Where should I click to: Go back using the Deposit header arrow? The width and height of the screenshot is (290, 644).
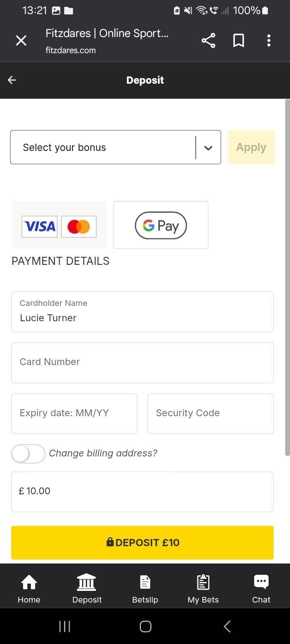pos(12,80)
